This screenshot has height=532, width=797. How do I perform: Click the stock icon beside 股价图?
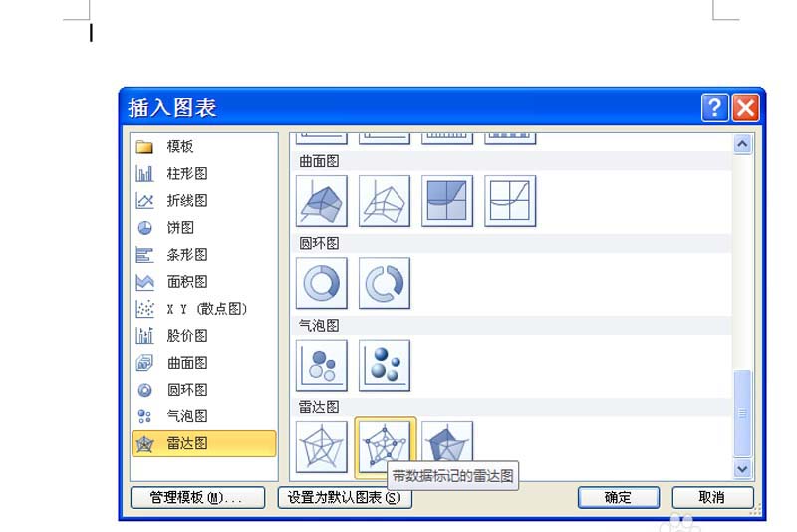(144, 336)
